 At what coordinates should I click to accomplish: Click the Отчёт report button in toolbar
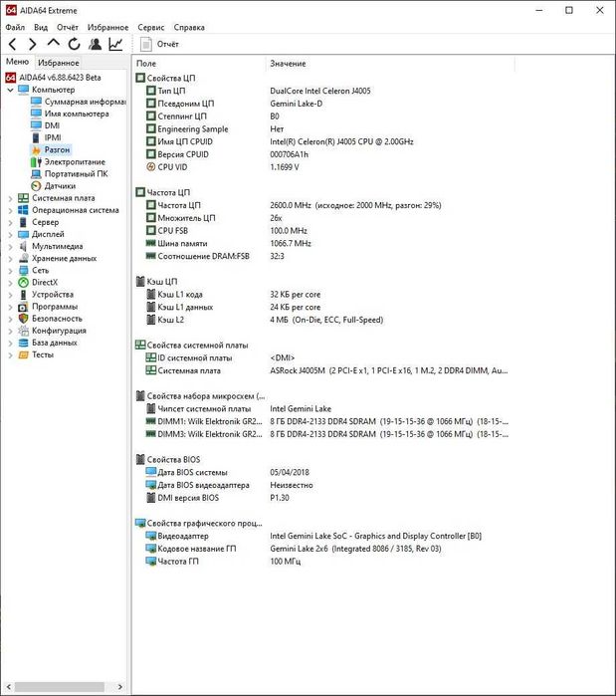(159, 44)
